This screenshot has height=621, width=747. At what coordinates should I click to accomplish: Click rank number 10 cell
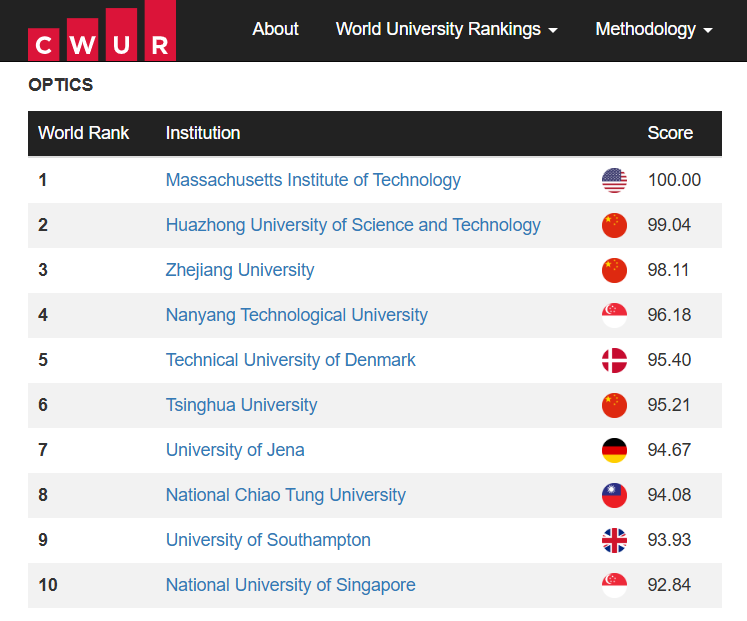(x=48, y=585)
